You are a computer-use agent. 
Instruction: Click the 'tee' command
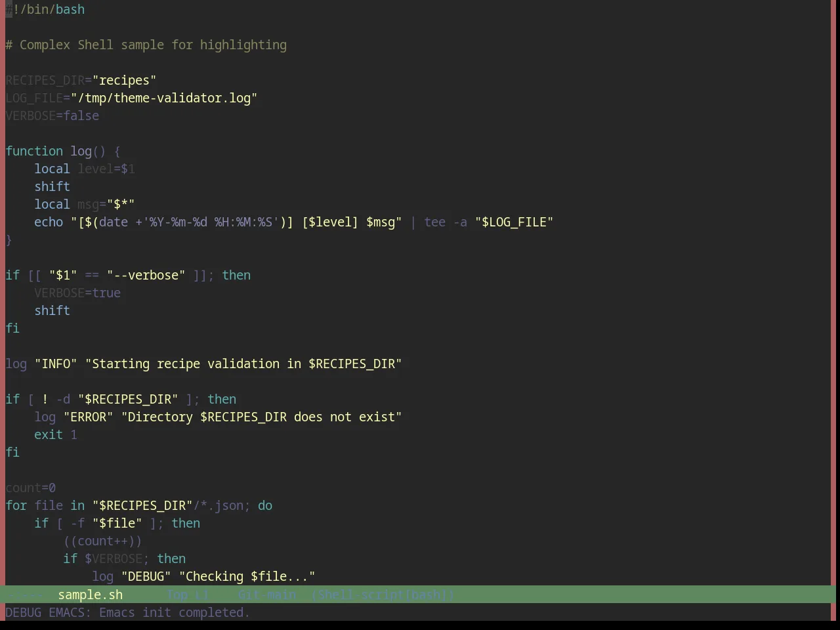click(x=435, y=222)
